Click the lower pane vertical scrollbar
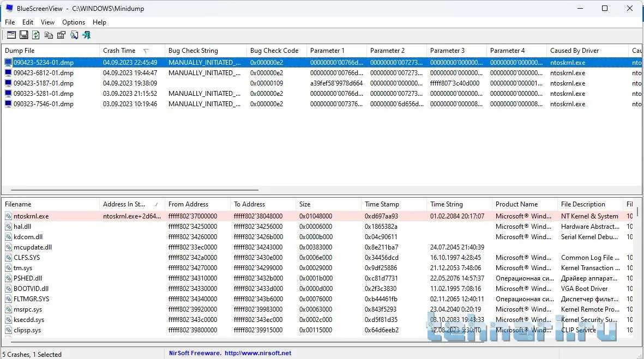The width and height of the screenshot is (644, 359). click(638, 210)
